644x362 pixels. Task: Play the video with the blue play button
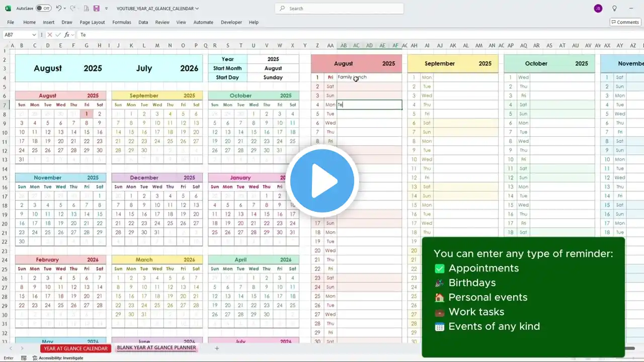pyautogui.click(x=322, y=180)
